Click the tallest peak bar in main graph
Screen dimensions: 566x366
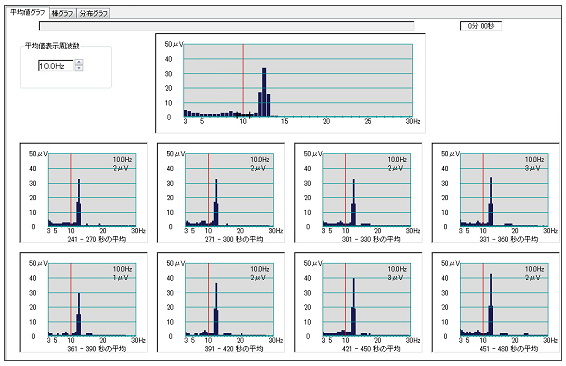pos(264,92)
